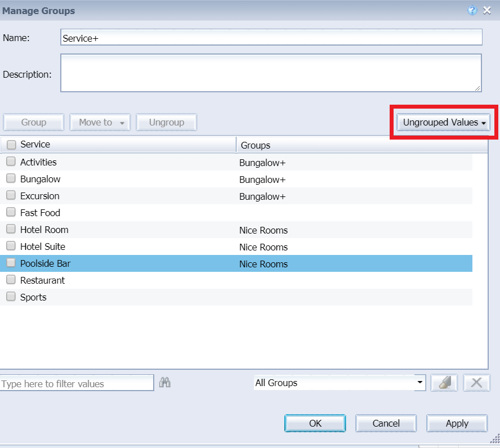The image size is (500, 448).
Task: Expand the Move to dropdown
Action: (100, 122)
